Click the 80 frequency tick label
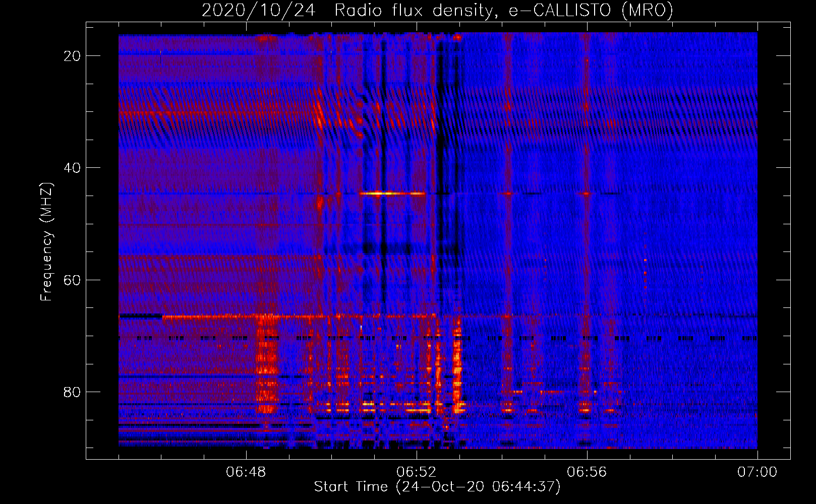This screenshot has height=504, width=816. pos(72,392)
